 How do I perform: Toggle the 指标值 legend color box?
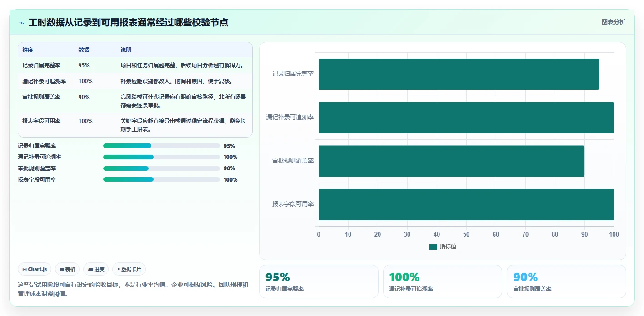pyautogui.click(x=433, y=247)
